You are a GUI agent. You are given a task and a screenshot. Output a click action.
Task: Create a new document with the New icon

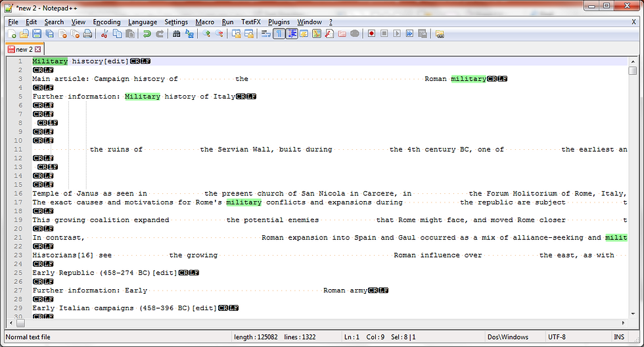12,34
